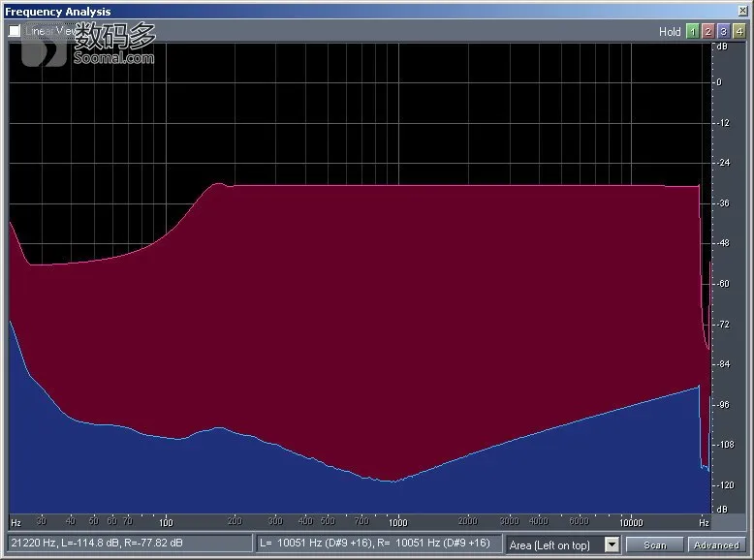Click the 0 dB scale label

(x=719, y=82)
